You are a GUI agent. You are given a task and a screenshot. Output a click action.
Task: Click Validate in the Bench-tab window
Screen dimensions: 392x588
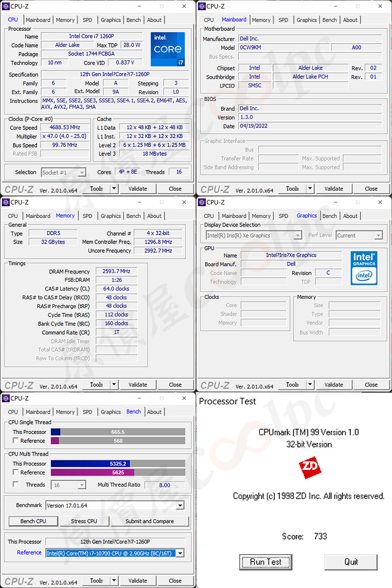coord(138,581)
